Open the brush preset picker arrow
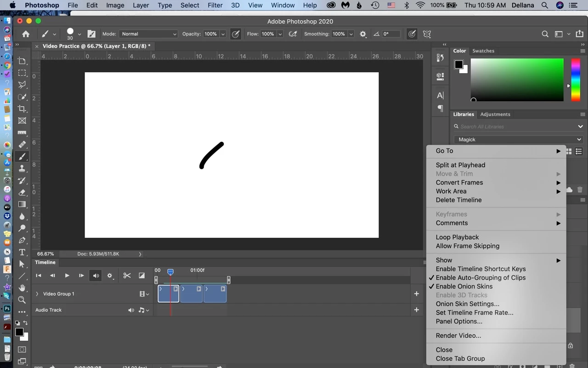 tap(79, 34)
